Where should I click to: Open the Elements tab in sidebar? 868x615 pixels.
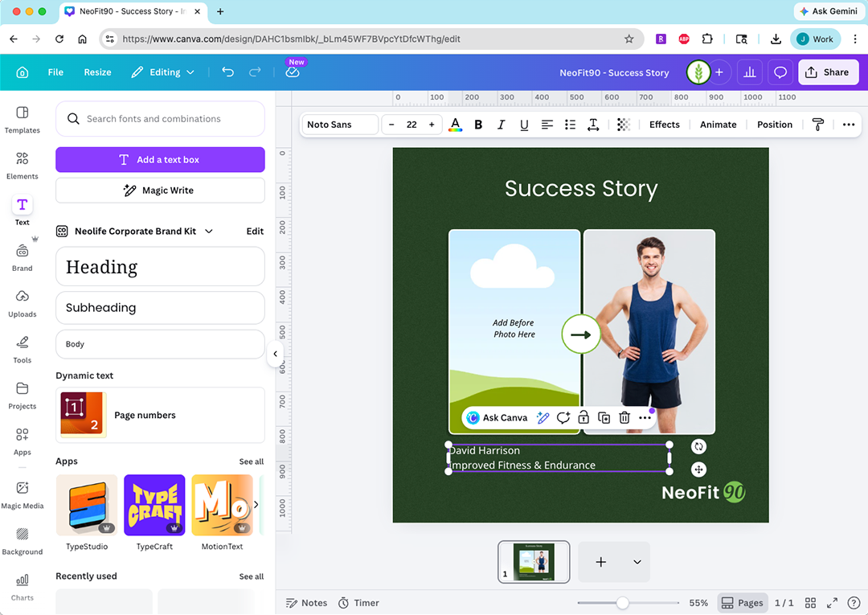23,165
